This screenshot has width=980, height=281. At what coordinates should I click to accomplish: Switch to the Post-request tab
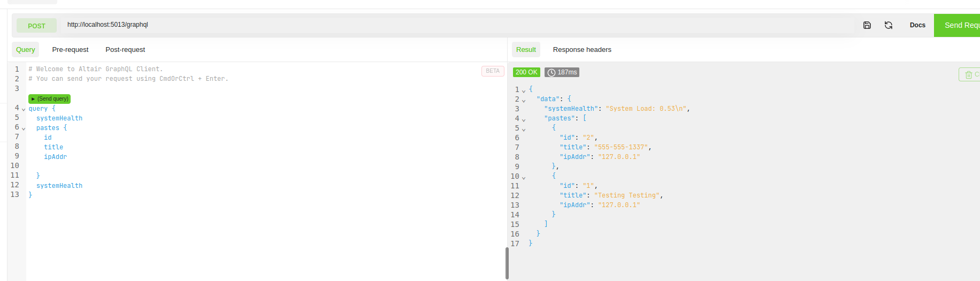[x=125, y=50]
